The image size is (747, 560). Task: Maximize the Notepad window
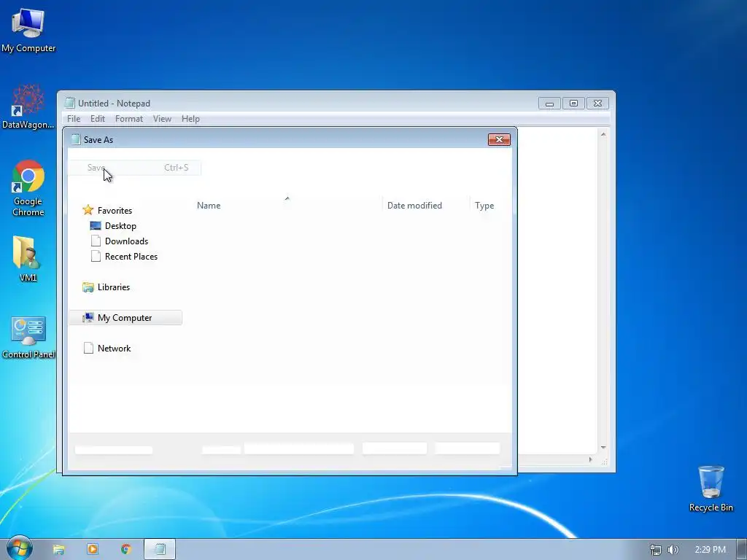coord(573,104)
